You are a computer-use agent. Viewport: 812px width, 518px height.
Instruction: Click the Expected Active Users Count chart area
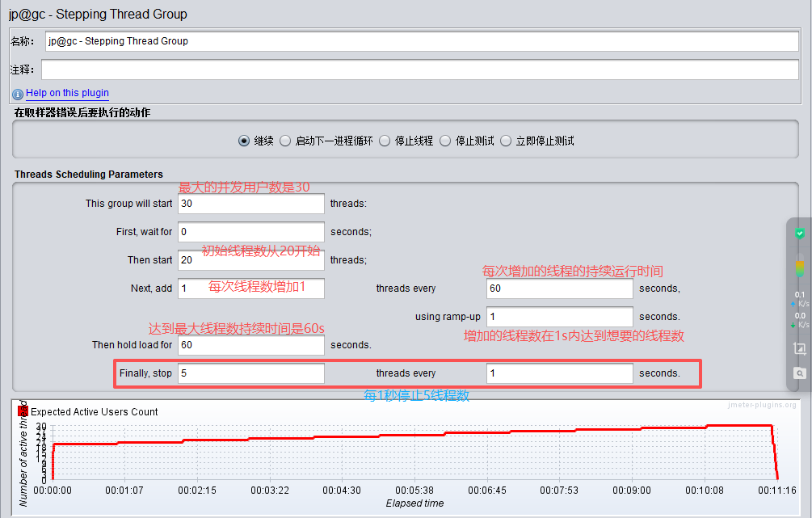412,453
